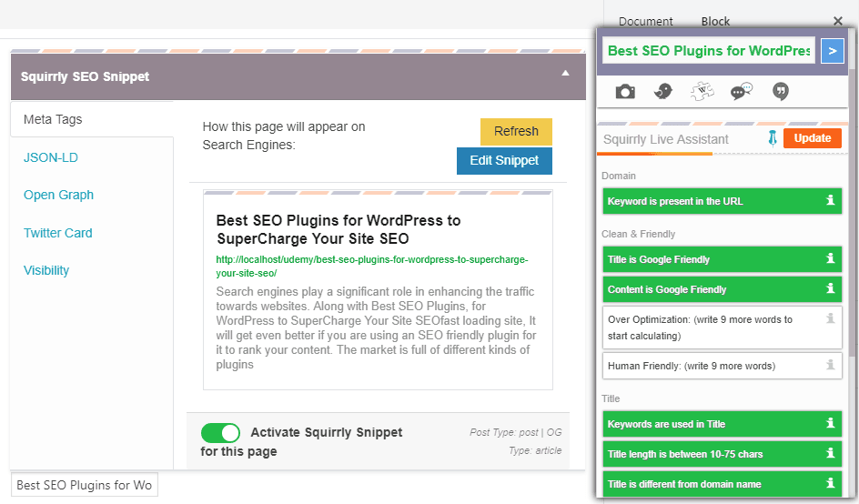The height and width of the screenshot is (504, 859).
Task: Click the blue pin icon beside Update
Action: [x=773, y=138]
